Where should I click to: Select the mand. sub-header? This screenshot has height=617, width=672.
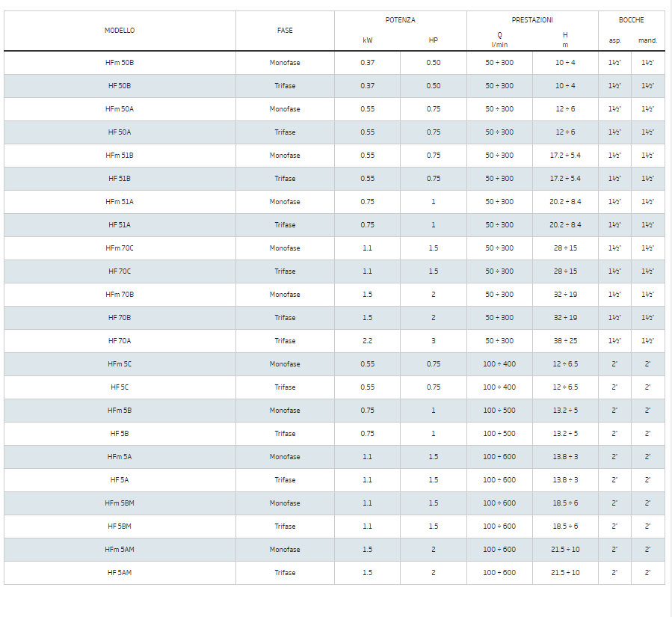click(x=647, y=40)
